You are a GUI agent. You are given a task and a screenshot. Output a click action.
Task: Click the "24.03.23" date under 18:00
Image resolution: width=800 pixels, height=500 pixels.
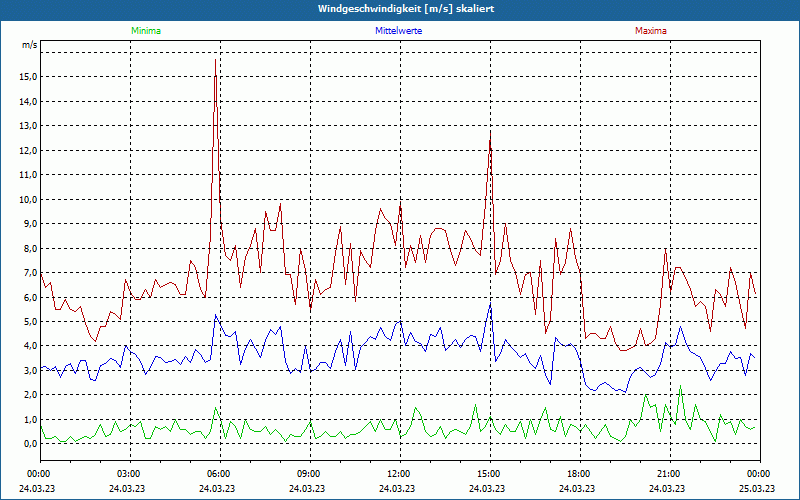(x=577, y=488)
